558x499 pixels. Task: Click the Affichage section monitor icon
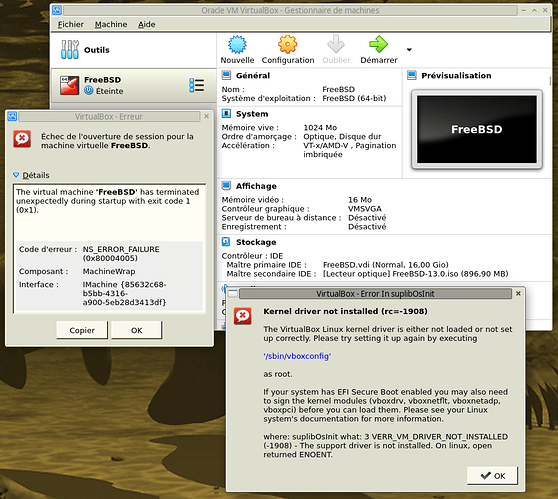pyautogui.click(x=226, y=186)
